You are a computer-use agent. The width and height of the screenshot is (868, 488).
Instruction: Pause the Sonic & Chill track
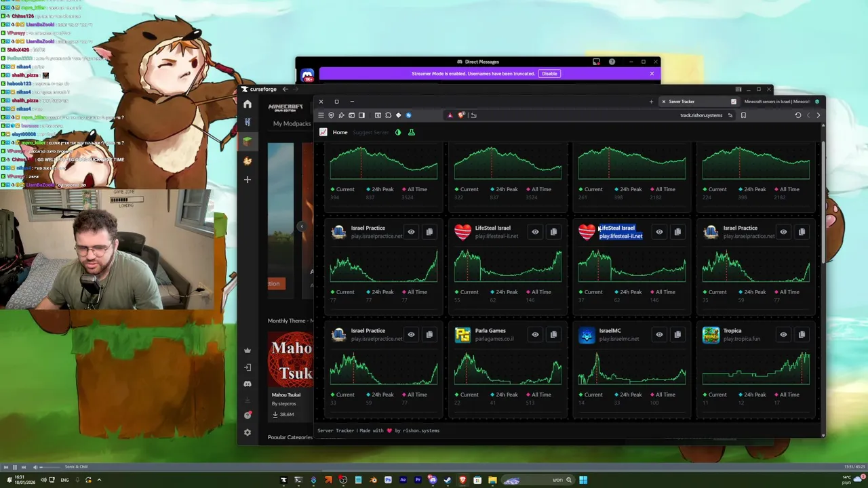tap(14, 467)
